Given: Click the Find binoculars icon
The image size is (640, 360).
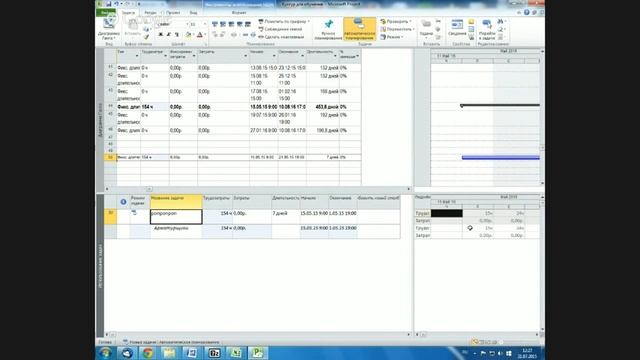Looking at the screenshot, I should click(x=501, y=22).
